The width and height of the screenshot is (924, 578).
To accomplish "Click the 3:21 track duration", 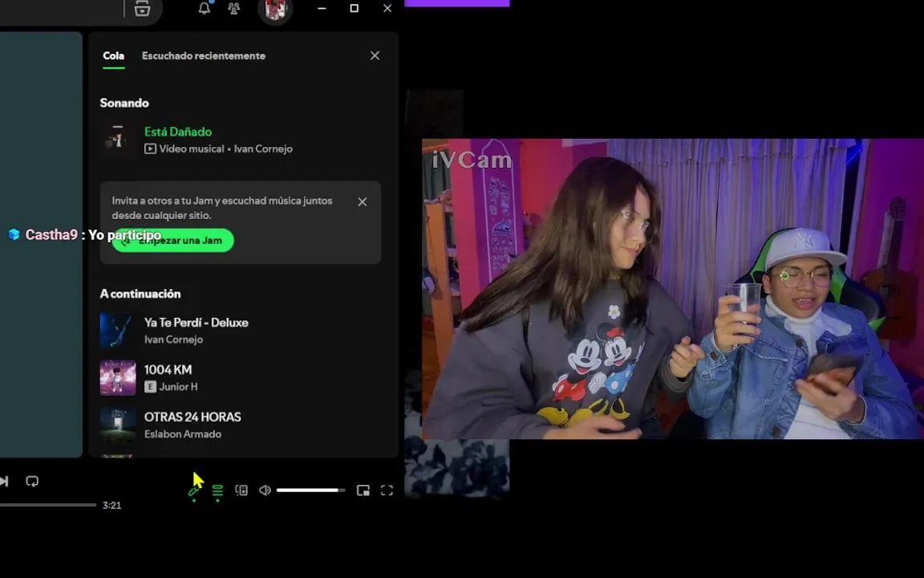I will pos(112,505).
